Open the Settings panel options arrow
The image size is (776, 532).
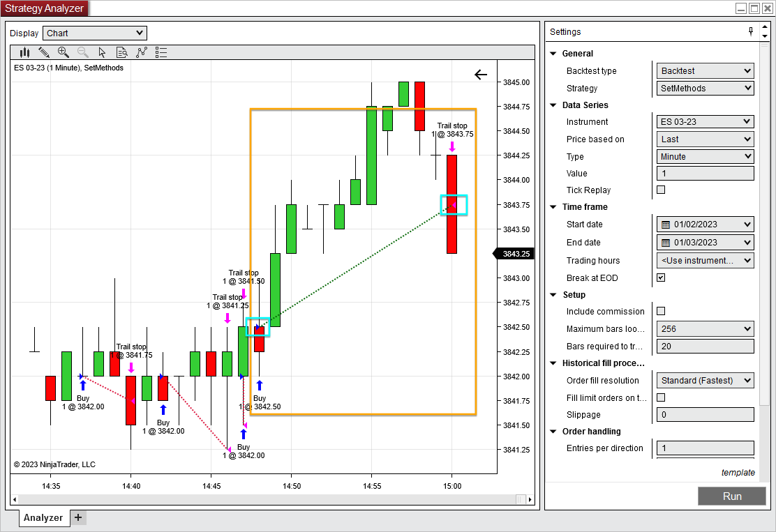point(765,36)
